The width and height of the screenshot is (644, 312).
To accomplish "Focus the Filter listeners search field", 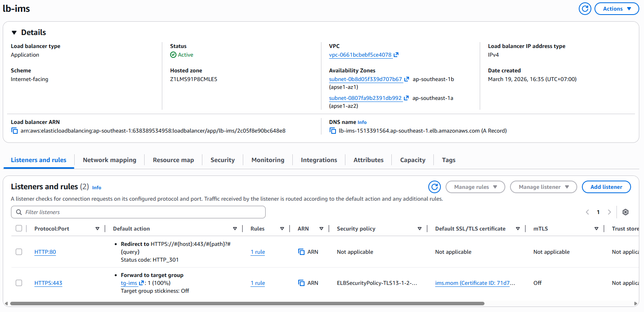I will [138, 212].
